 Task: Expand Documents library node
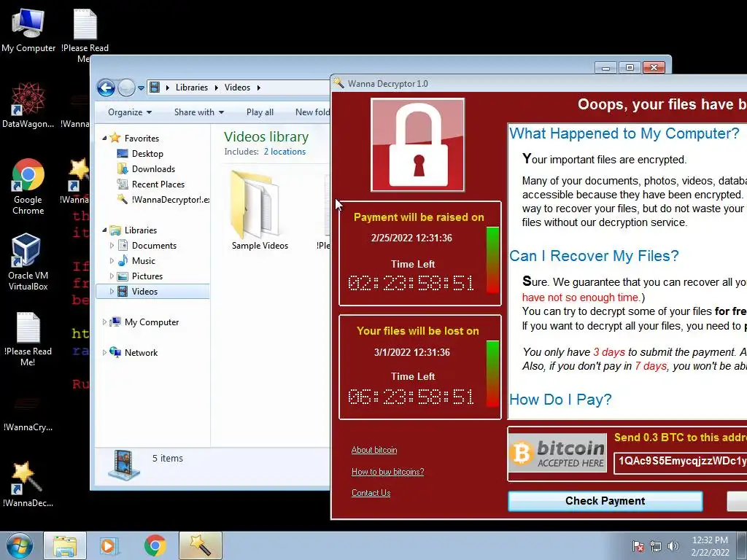[x=112, y=246]
